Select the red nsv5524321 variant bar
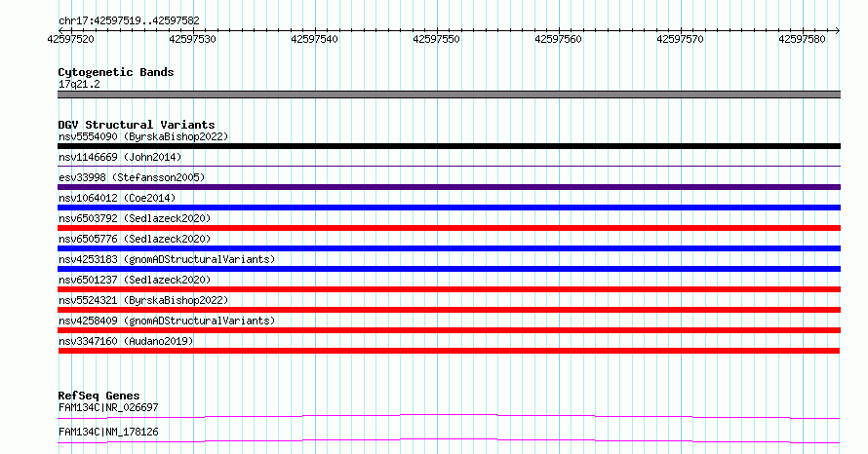Viewport: 868px width, 454px height. [x=449, y=310]
